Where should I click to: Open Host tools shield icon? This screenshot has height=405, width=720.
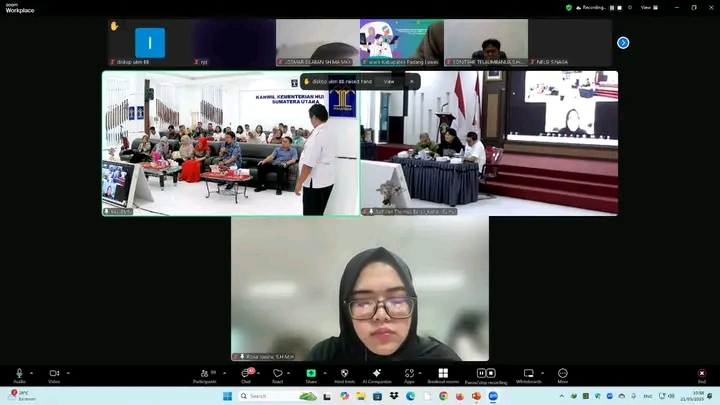point(344,374)
